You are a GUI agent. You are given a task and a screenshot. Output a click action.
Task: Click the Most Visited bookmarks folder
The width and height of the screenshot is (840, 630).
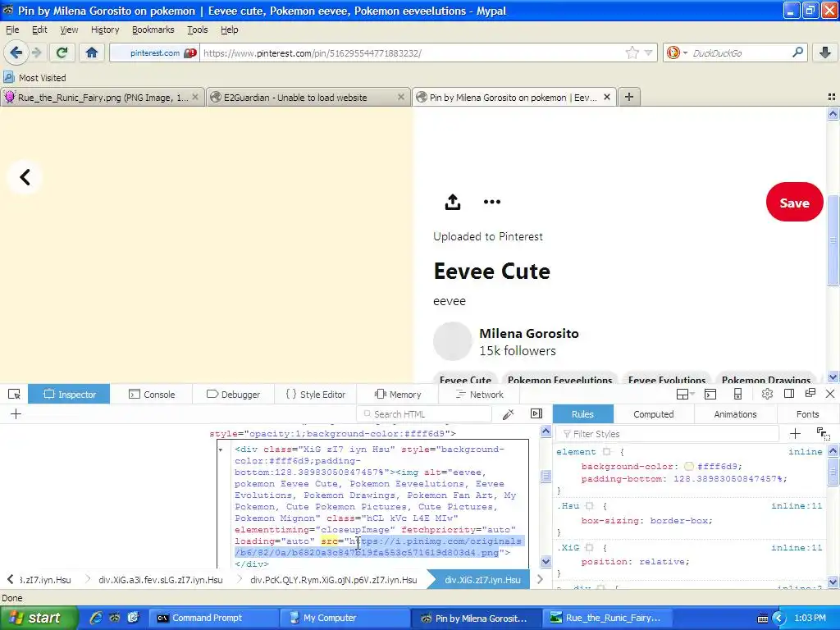pyautogui.click(x=34, y=78)
